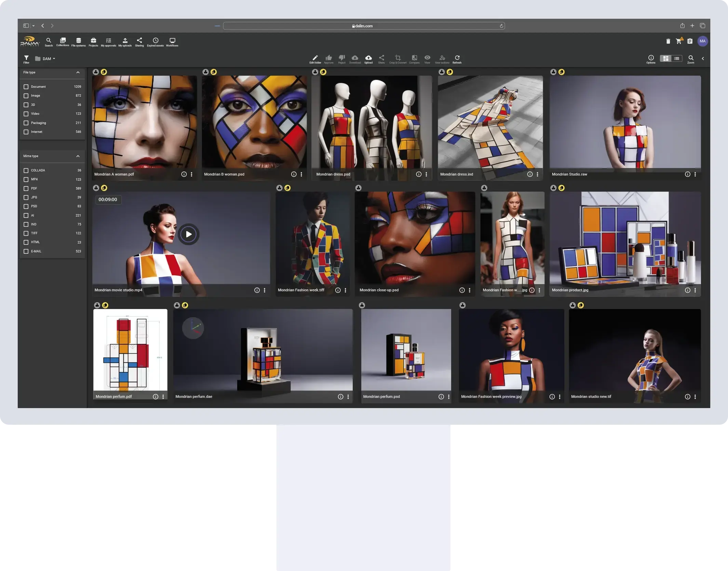Select the Projects icon

pos(93,41)
